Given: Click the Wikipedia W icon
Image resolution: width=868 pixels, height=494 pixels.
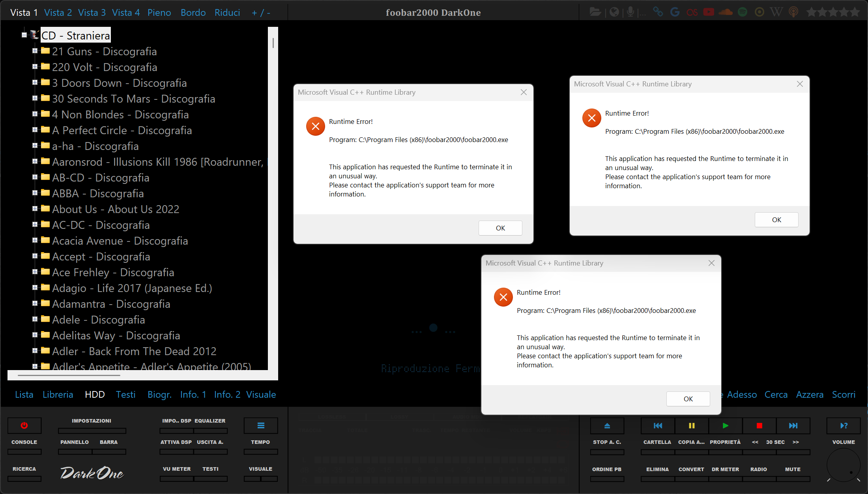Looking at the screenshot, I should (776, 12).
